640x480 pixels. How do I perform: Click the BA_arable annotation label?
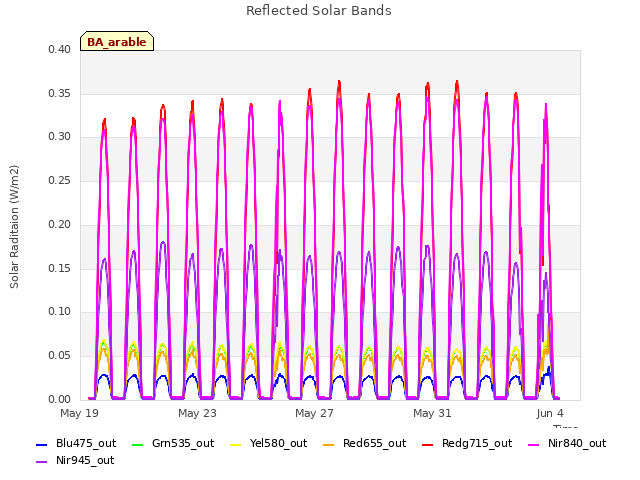pyautogui.click(x=117, y=41)
